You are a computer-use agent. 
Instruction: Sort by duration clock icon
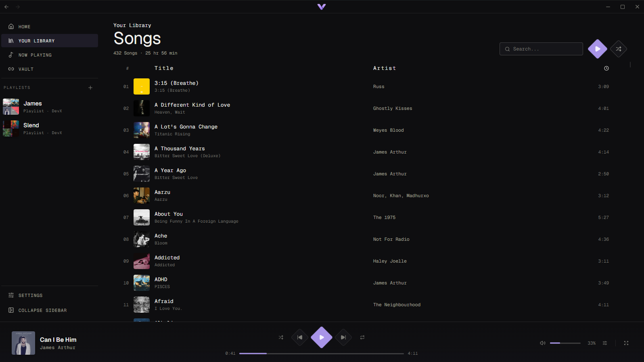point(606,68)
